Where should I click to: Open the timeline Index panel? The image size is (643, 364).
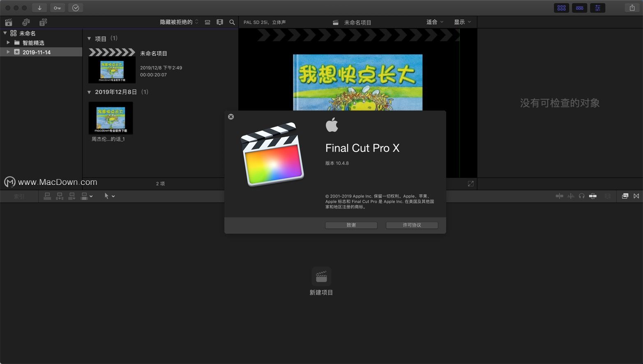click(x=18, y=196)
